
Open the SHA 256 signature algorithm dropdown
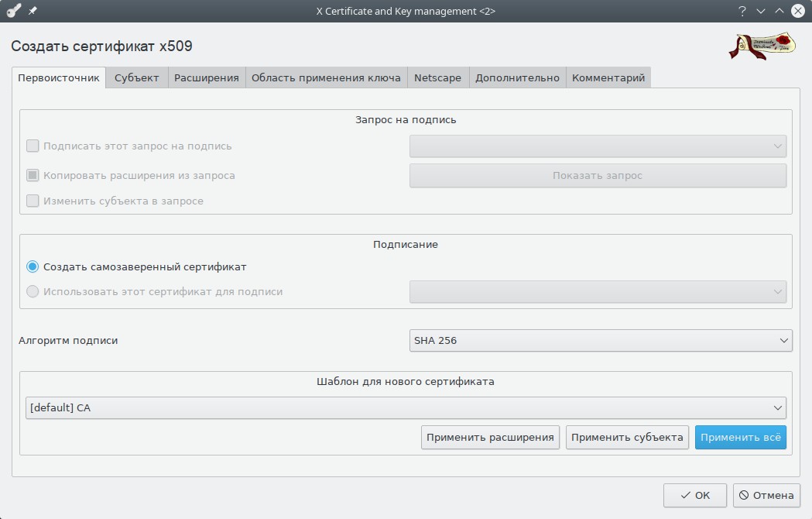coord(600,340)
